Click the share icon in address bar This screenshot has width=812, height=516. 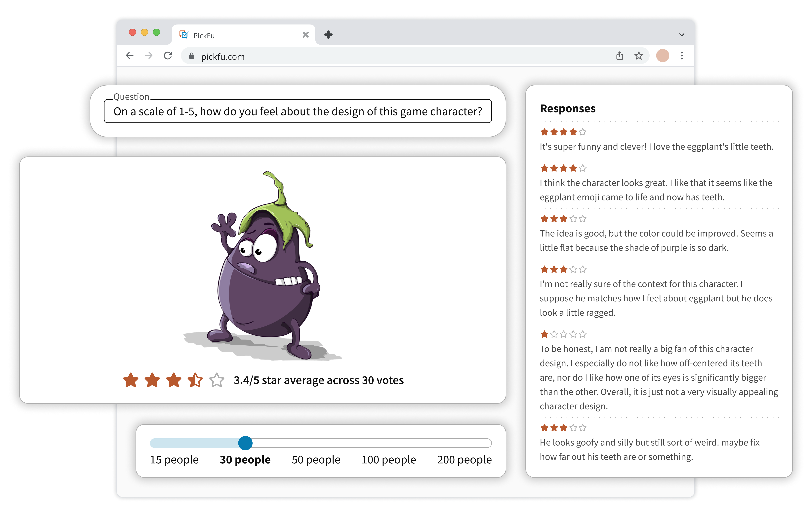click(620, 56)
